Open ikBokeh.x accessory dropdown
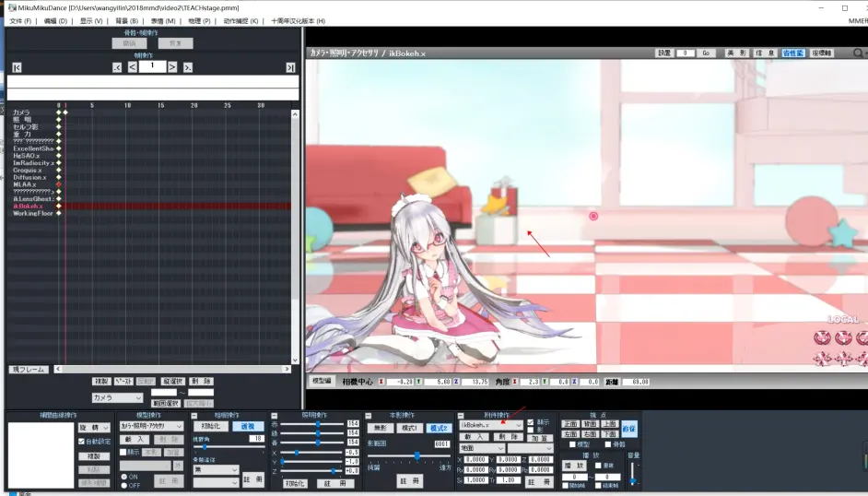The width and height of the screenshot is (868, 496). pyautogui.click(x=491, y=425)
